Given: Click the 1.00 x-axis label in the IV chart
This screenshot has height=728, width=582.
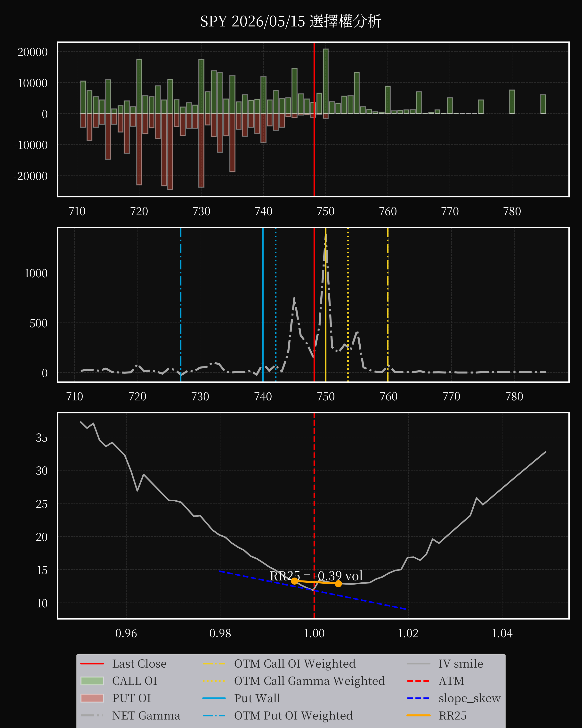Looking at the screenshot, I should click(314, 633).
